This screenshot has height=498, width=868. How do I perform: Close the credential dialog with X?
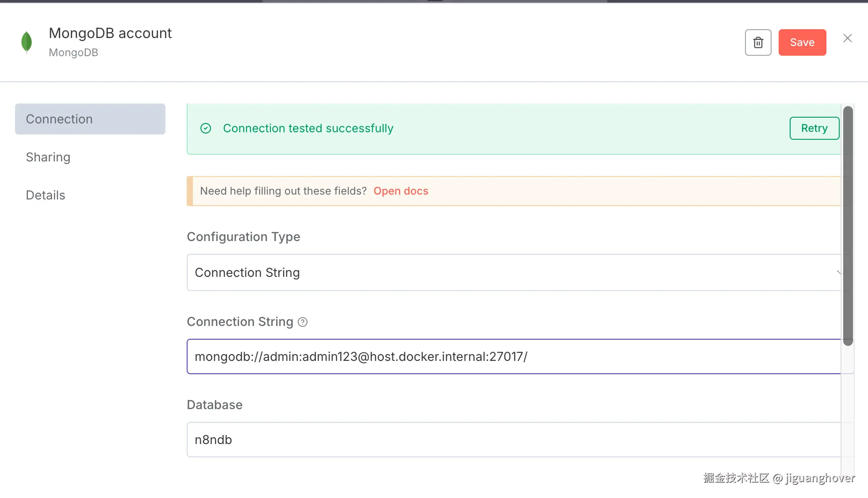coord(847,38)
